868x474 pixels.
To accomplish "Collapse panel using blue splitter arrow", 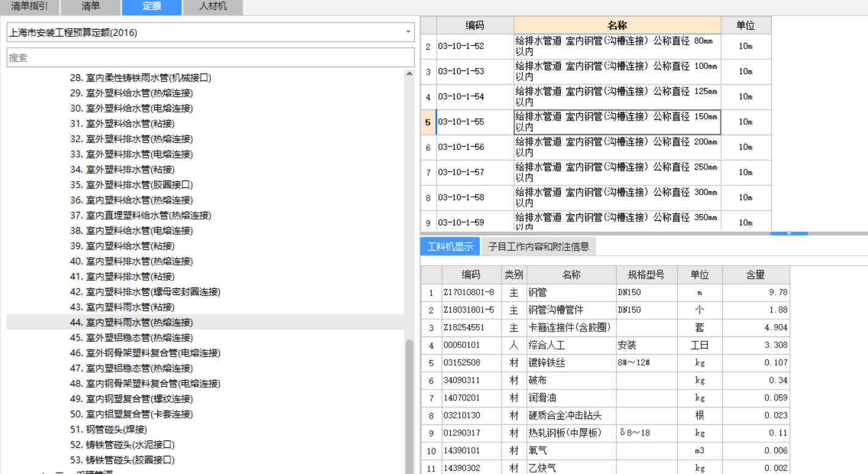I will click(x=789, y=233).
